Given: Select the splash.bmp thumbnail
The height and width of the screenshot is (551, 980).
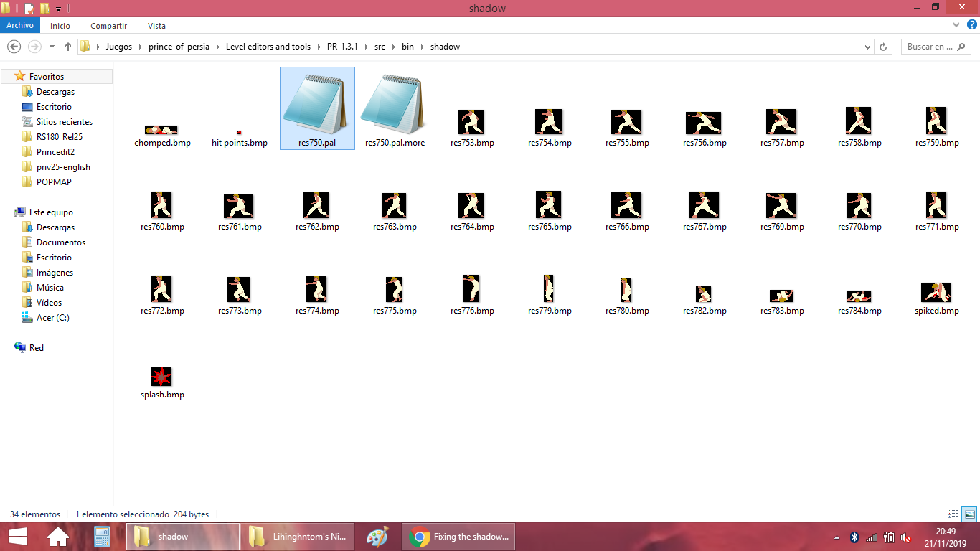Looking at the screenshot, I should 162,377.
